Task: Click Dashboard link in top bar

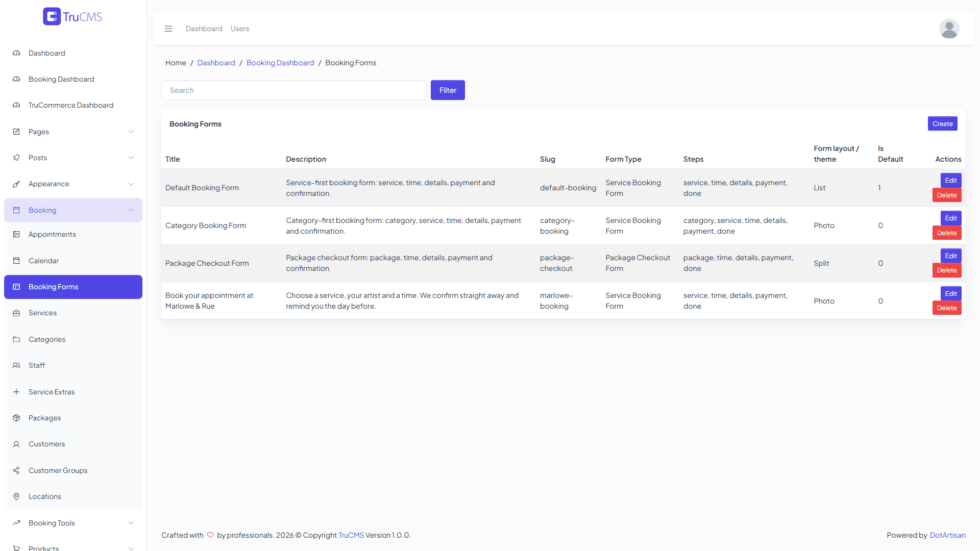Action: point(204,29)
